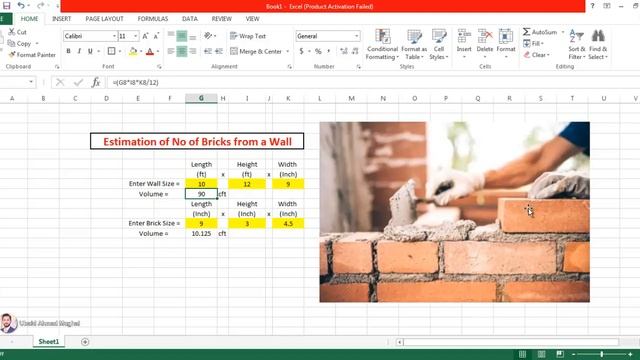Click the Cut scissors icon

(12, 32)
